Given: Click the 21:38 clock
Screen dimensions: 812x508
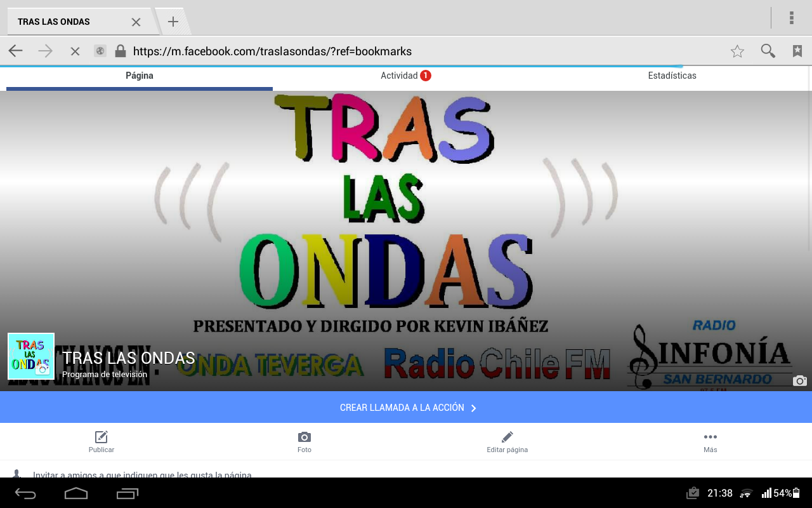Looking at the screenshot, I should tap(720, 493).
